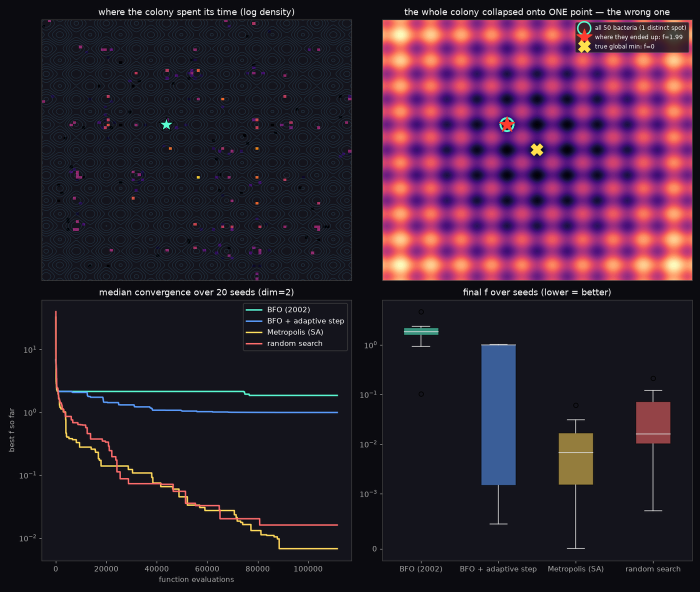Click the 'best f so far' y-axis label
Screen dimensions: 700x592
pyautogui.click(x=11, y=430)
